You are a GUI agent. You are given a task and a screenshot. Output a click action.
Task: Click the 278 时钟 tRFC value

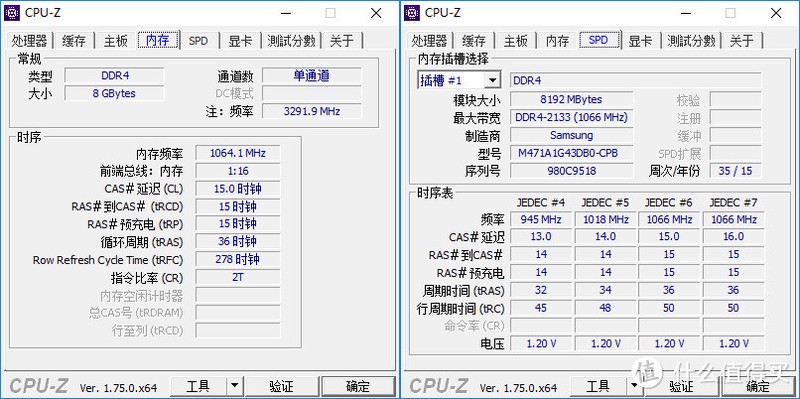click(238, 259)
